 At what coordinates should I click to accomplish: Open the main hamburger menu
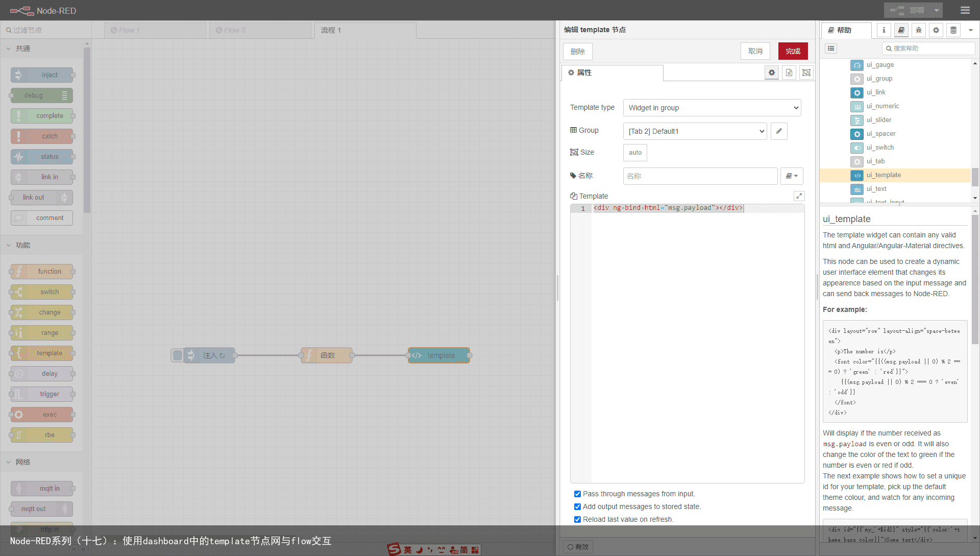[x=965, y=10]
